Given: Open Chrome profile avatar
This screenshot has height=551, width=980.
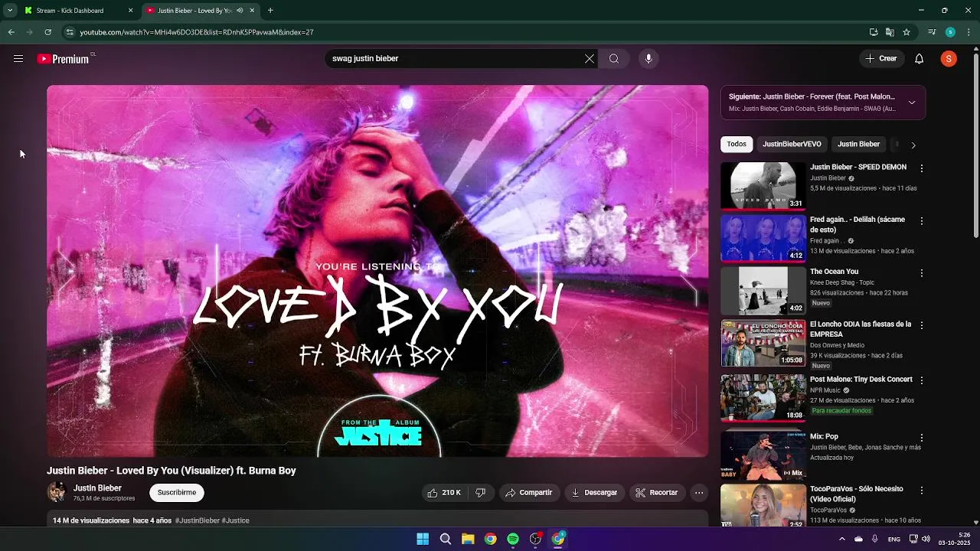Looking at the screenshot, I should coord(950,32).
